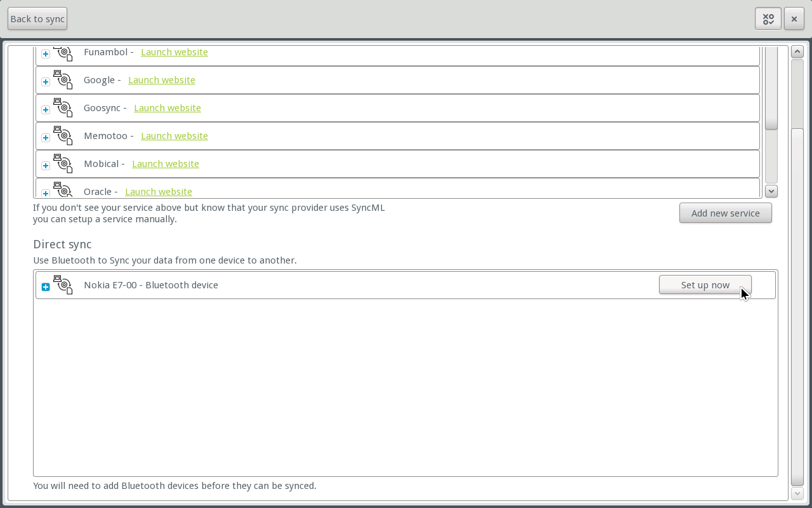Click the main page scroll down arrow

coord(797,493)
